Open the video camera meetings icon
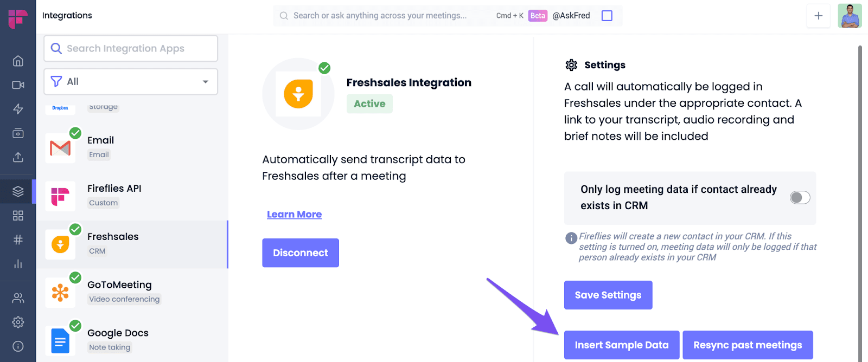The image size is (868, 362). (x=18, y=85)
